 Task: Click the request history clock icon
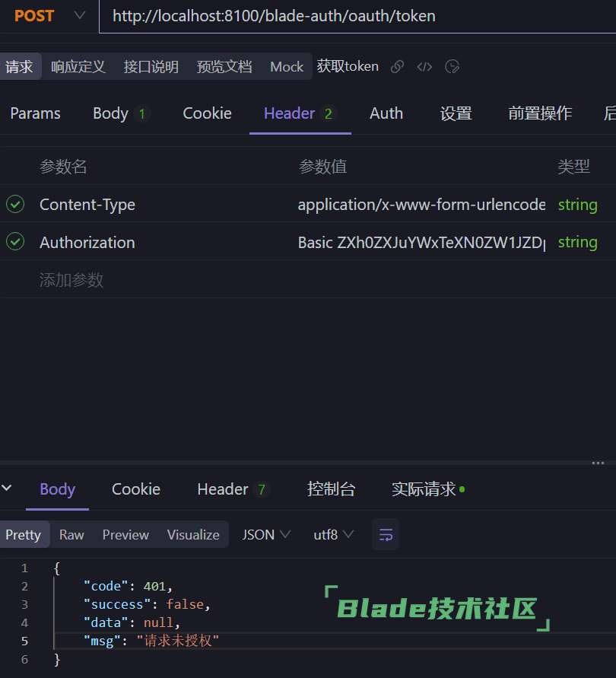pos(452,67)
